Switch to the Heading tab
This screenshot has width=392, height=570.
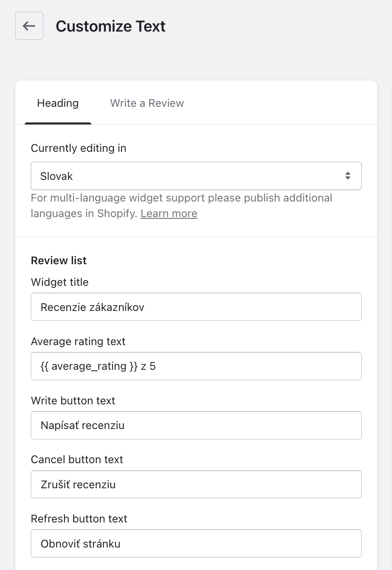pos(58,103)
